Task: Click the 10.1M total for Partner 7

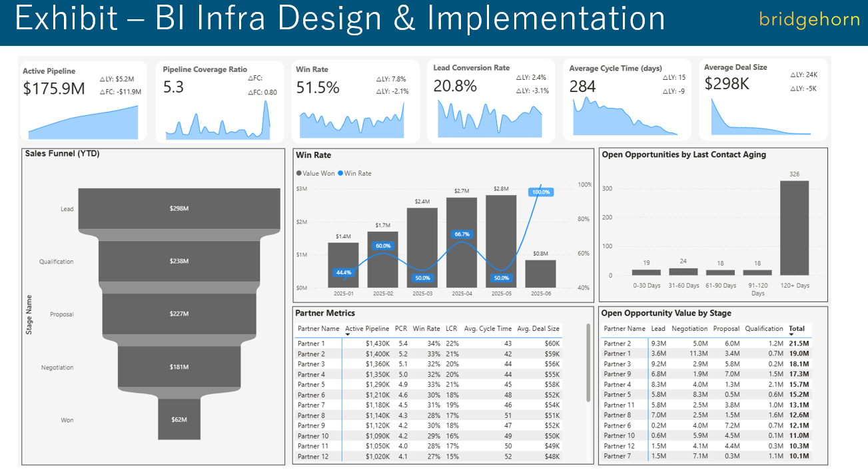Action: (799, 456)
